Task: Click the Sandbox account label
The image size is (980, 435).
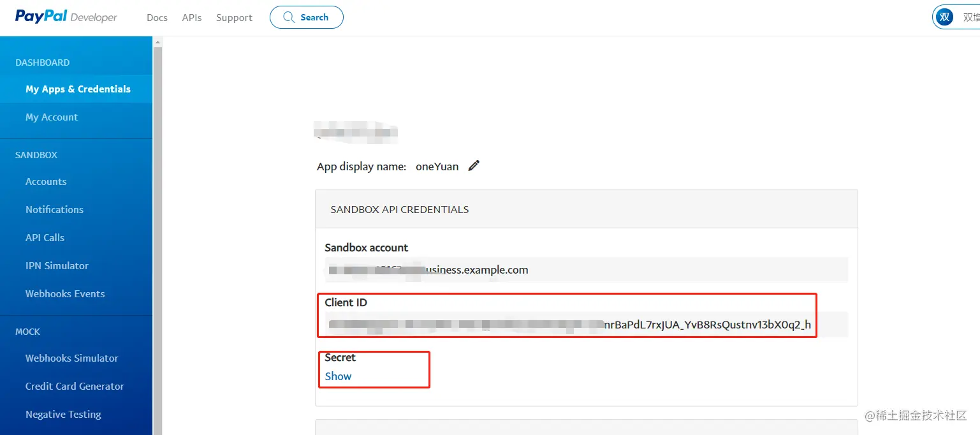Action: coord(367,247)
